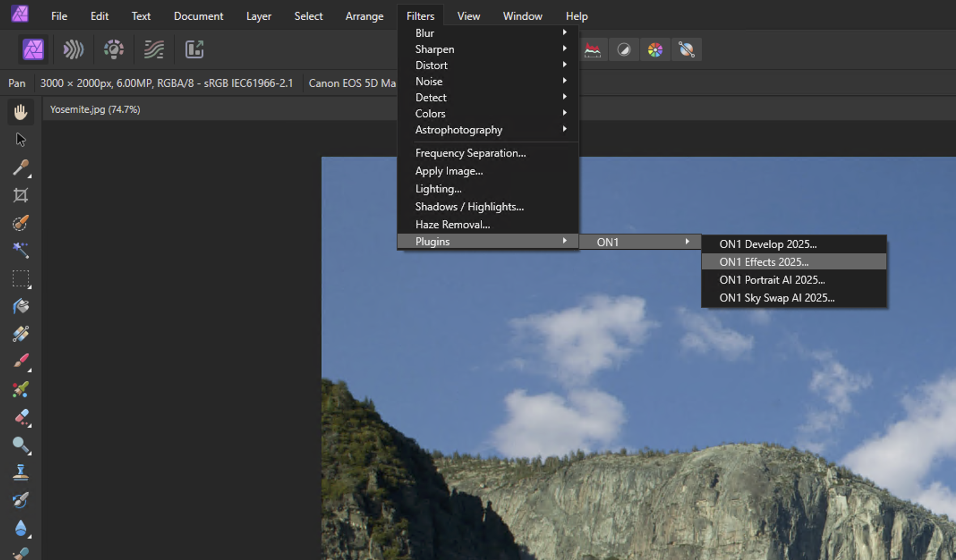Select the Move tool arrow
956x560 pixels.
21,140
